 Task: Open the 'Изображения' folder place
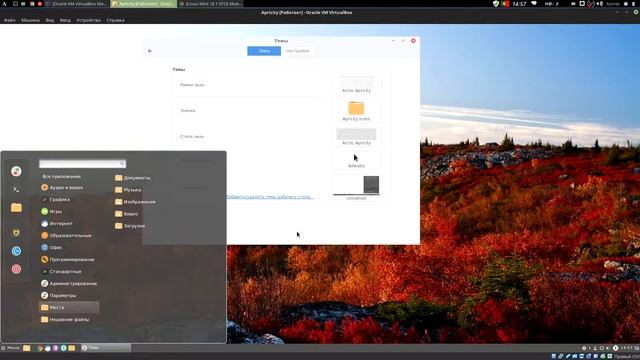point(135,202)
